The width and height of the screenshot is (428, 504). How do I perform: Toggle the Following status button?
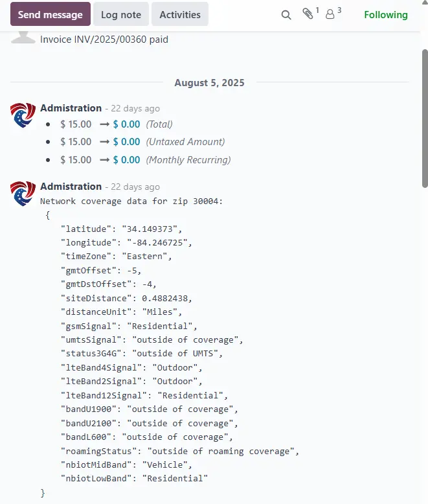[386, 14]
